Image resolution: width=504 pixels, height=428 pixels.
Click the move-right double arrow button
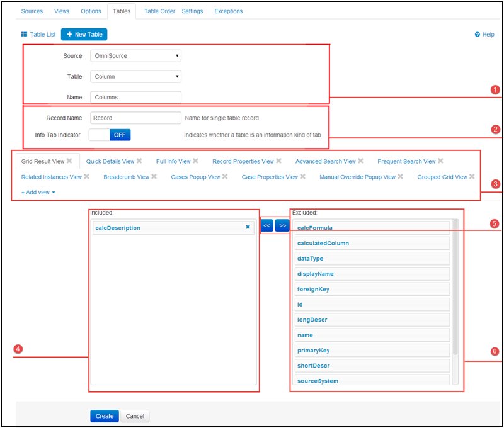pos(282,225)
